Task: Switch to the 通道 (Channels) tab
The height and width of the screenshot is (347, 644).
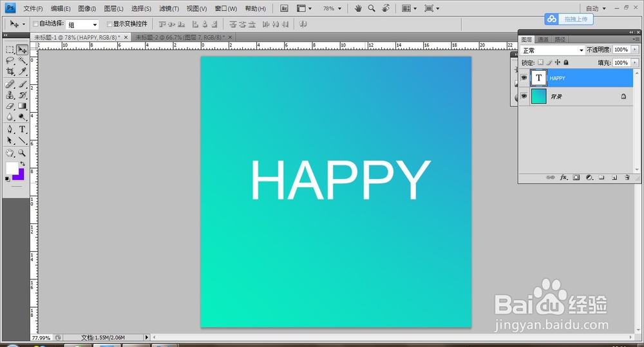Action: [543, 39]
